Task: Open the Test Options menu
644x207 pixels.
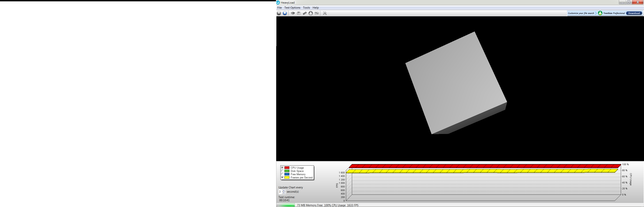Action: (292, 8)
